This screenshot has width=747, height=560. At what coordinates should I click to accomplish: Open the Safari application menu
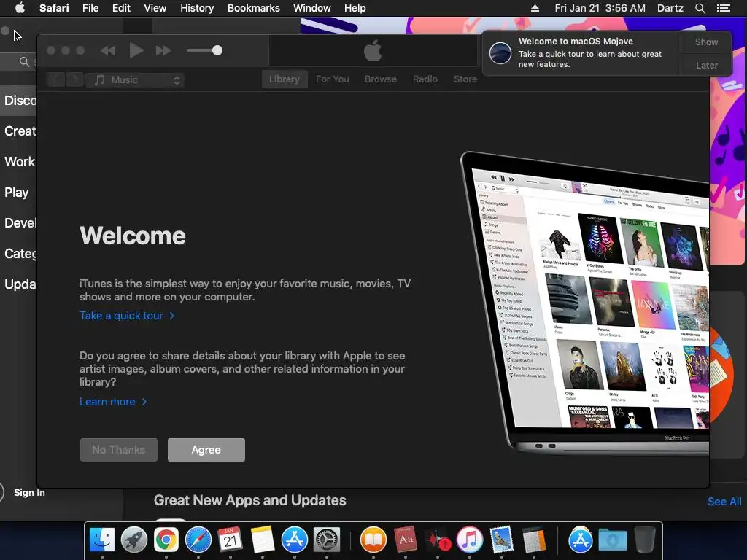54,8
